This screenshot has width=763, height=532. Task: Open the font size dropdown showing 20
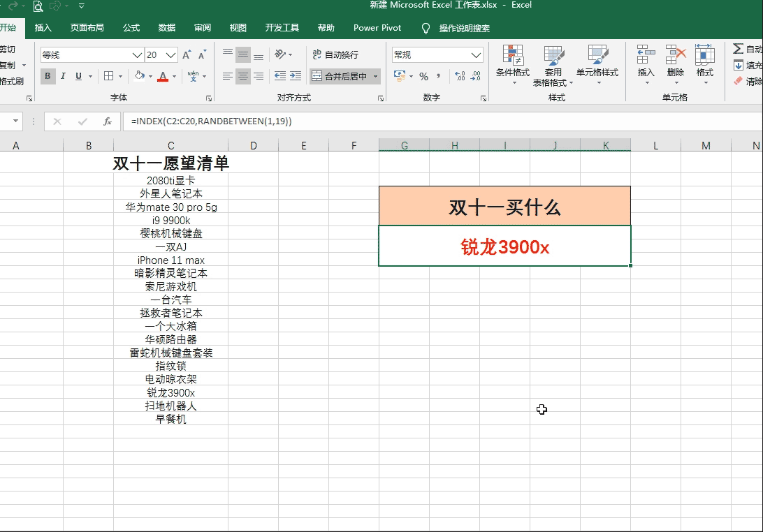(x=170, y=55)
